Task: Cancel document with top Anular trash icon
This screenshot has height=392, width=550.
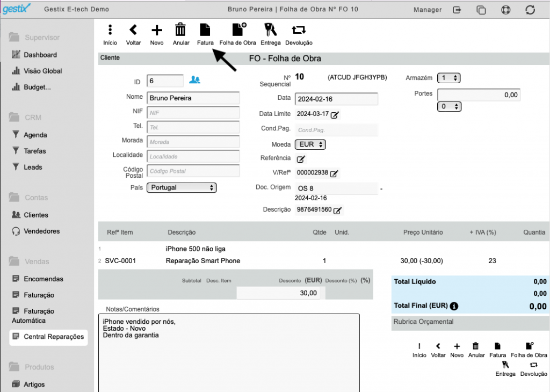Action: [x=180, y=30]
